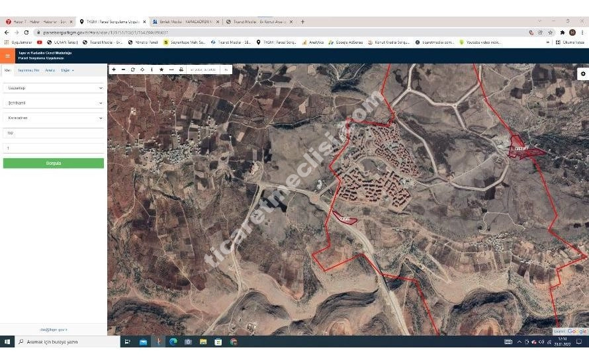Open the province dropdown showing Gaziantep
Screen dimensions: 589x364
[54, 88]
